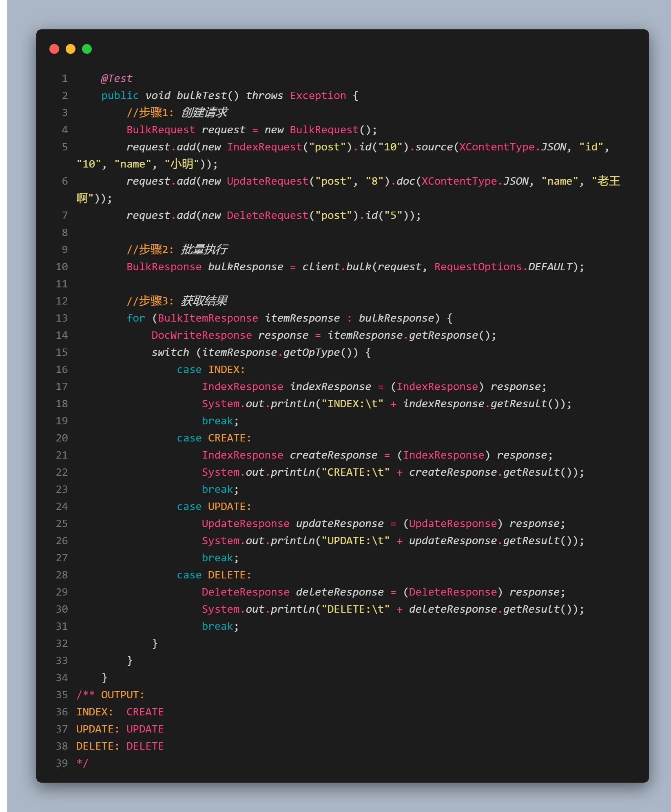This screenshot has width=671, height=812.
Task: Click the green maximize dot
Action: pos(87,49)
